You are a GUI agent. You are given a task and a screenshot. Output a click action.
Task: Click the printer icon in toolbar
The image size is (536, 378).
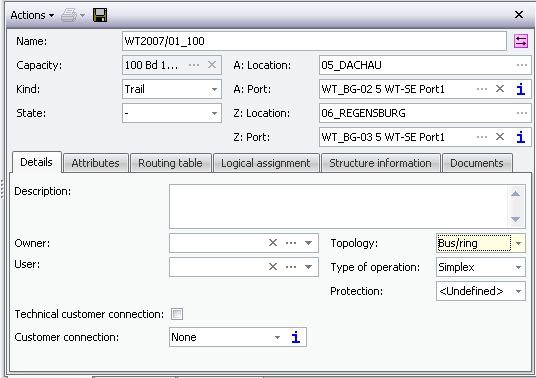69,15
